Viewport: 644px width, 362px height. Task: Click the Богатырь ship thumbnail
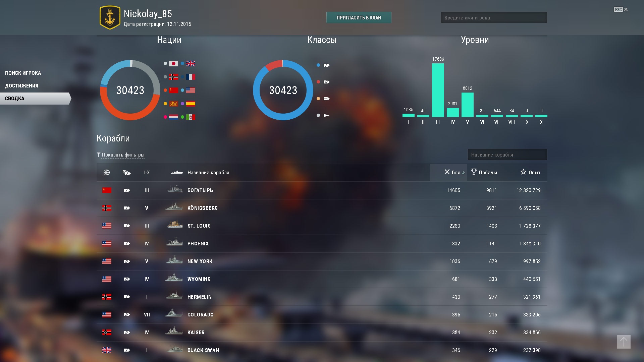pyautogui.click(x=175, y=189)
